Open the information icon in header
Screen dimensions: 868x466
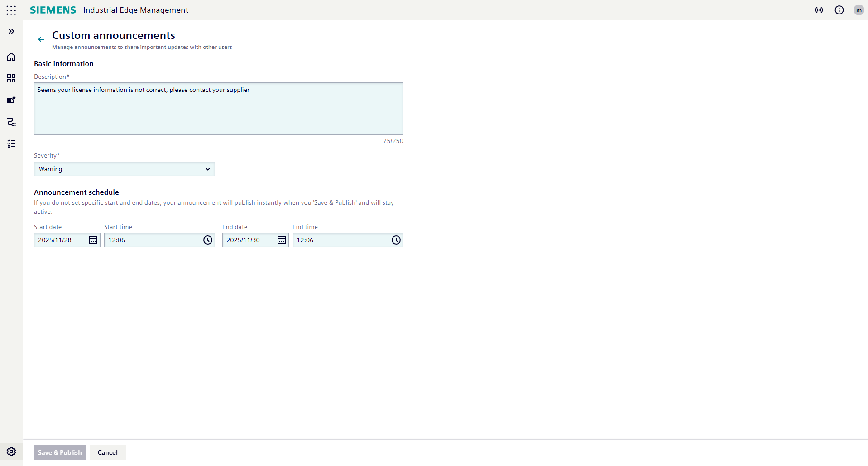pyautogui.click(x=839, y=10)
